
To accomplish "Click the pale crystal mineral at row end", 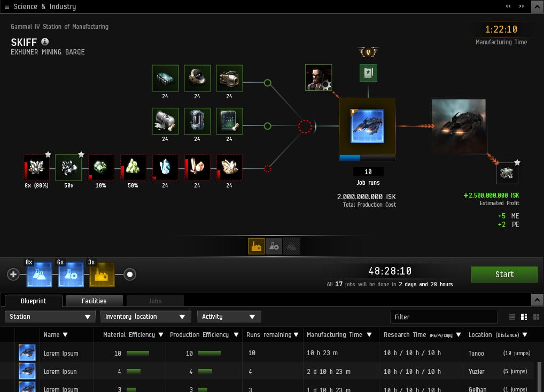I will (229, 167).
